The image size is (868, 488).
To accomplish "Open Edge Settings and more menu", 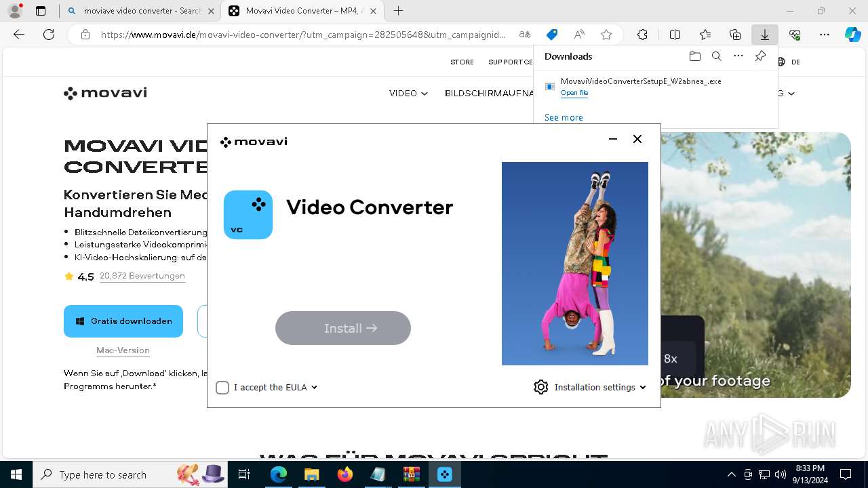I will pyautogui.click(x=825, y=35).
